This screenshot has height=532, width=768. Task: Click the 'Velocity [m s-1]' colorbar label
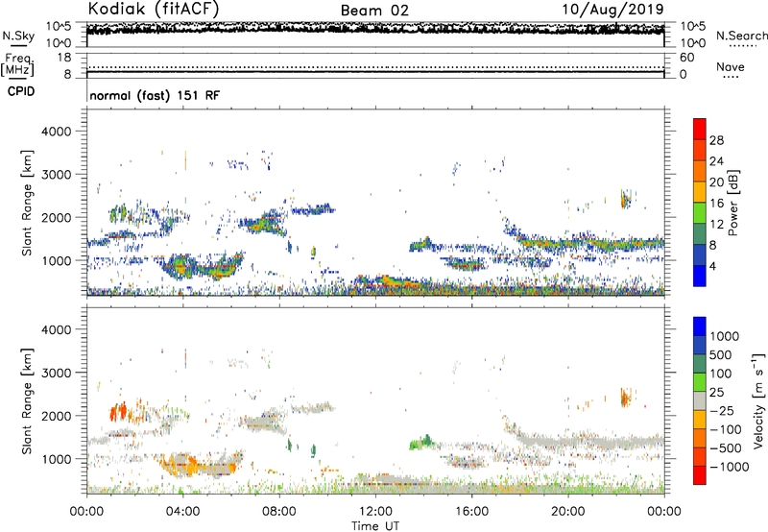[758, 400]
